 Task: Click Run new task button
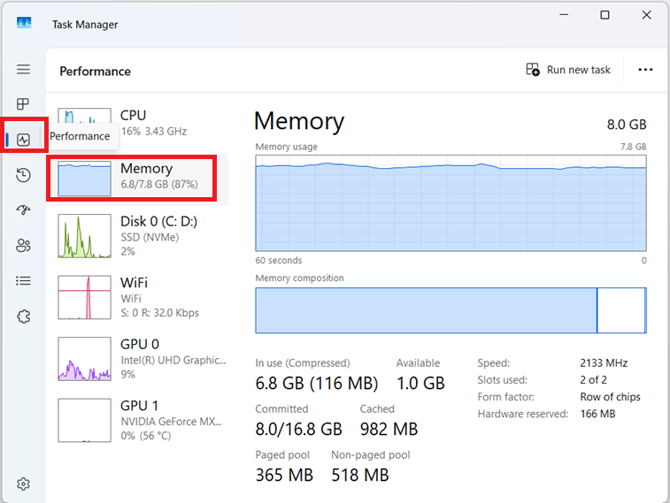click(x=568, y=70)
